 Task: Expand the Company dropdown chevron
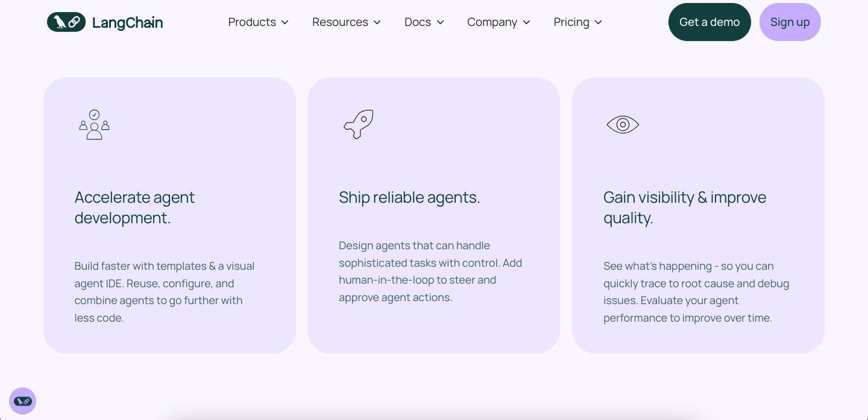click(527, 22)
